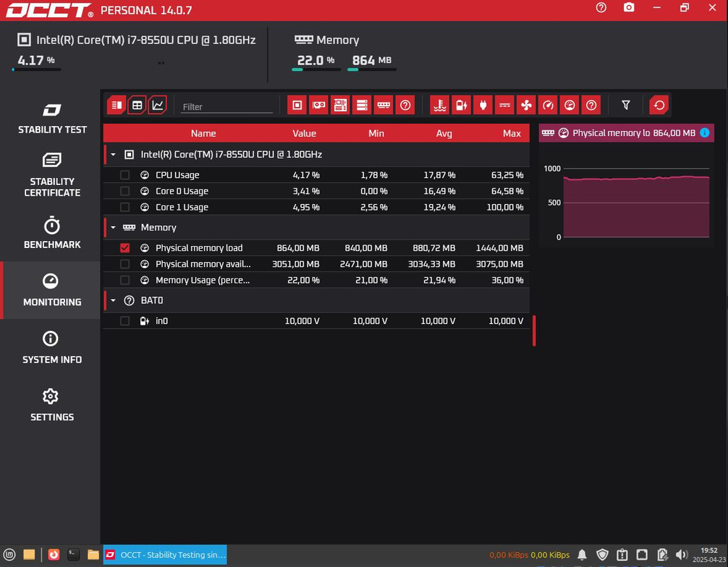The height and width of the screenshot is (567, 728).
Task: Open the notifications bell in tray
Action: (581, 554)
